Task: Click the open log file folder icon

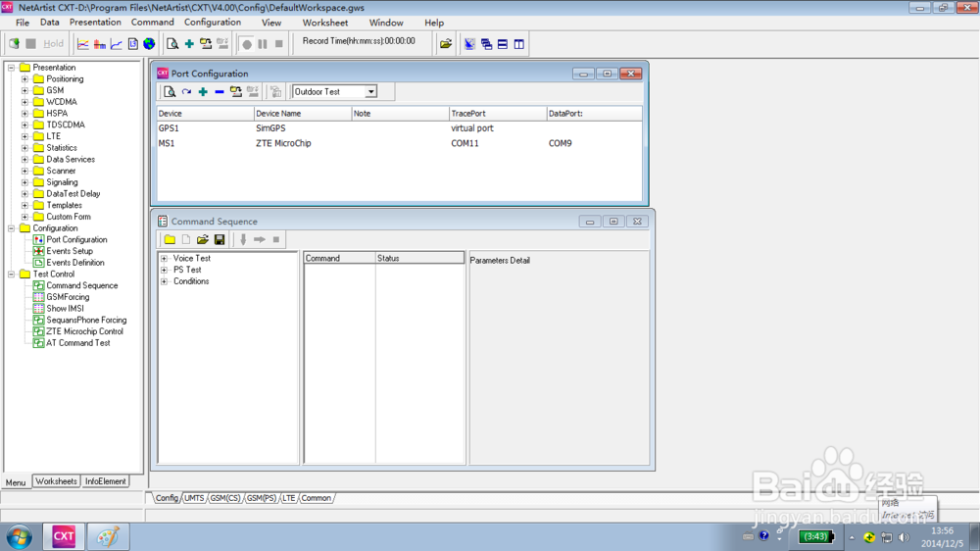Action: click(x=446, y=44)
